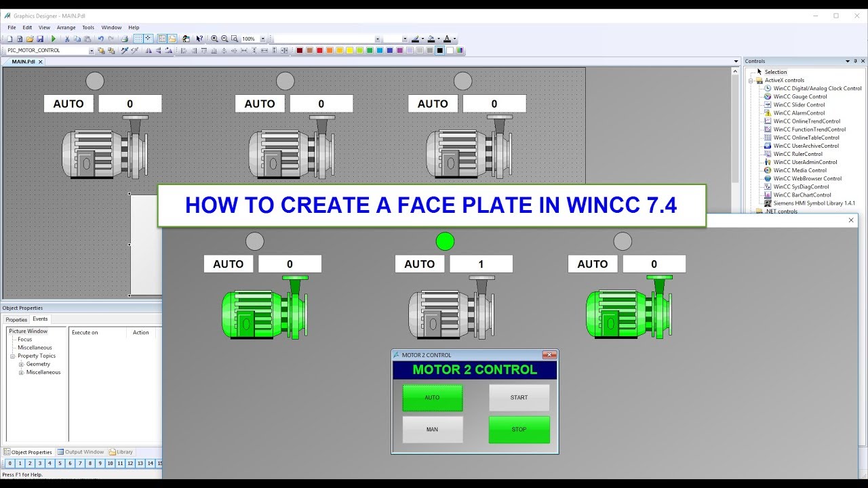
Task: Click the rotate object icon in second toolbar
Action: click(168, 50)
